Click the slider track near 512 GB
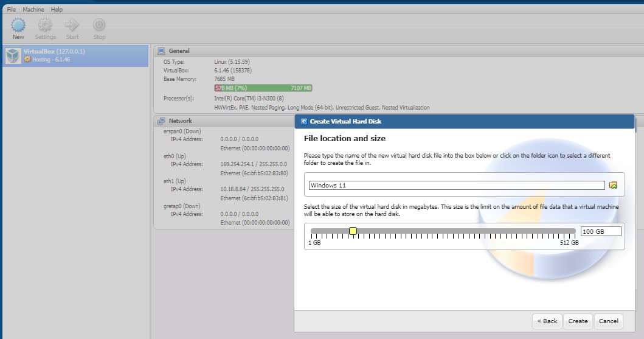644x339 pixels. point(569,231)
